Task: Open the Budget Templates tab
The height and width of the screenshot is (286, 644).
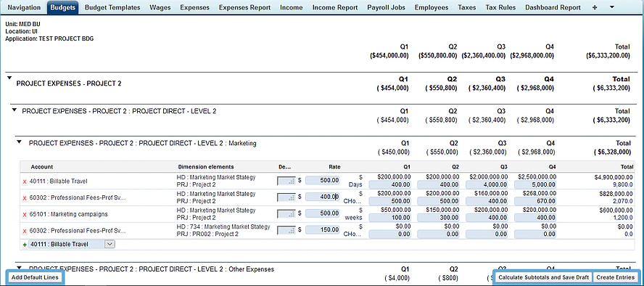Action: tap(112, 7)
